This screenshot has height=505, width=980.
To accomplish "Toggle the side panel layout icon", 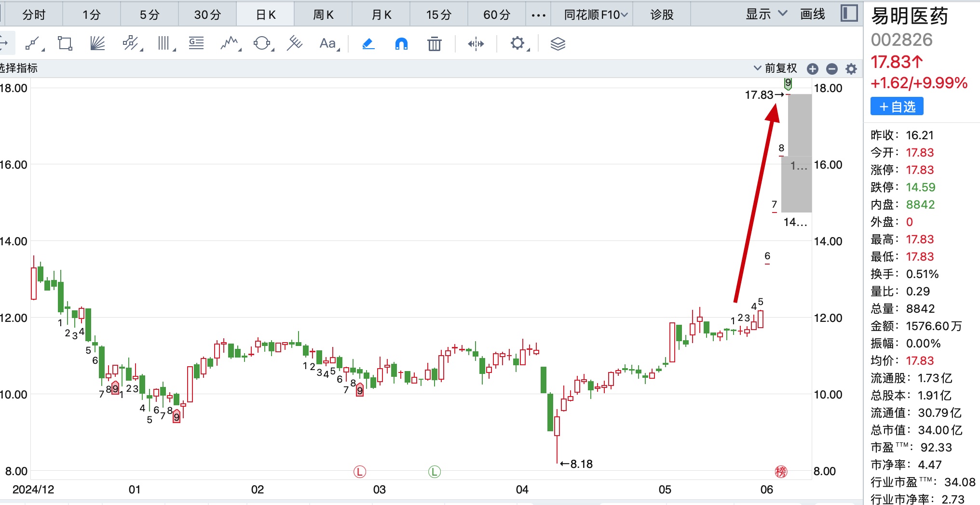I will [x=849, y=13].
